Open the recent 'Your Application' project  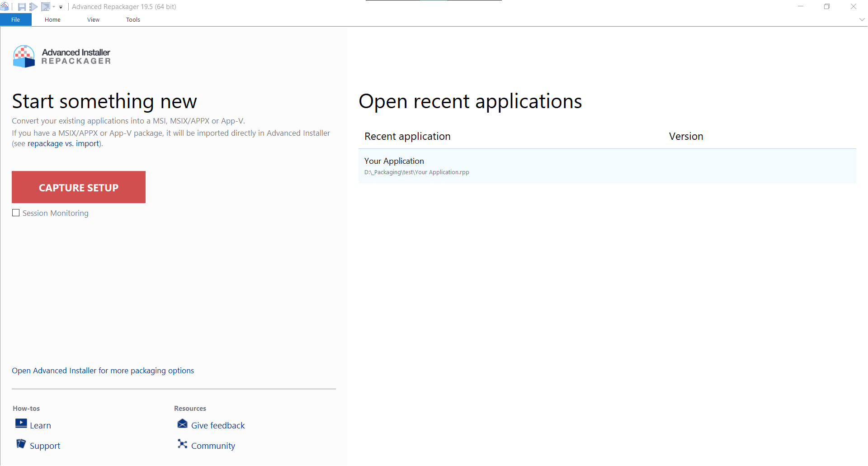point(394,161)
